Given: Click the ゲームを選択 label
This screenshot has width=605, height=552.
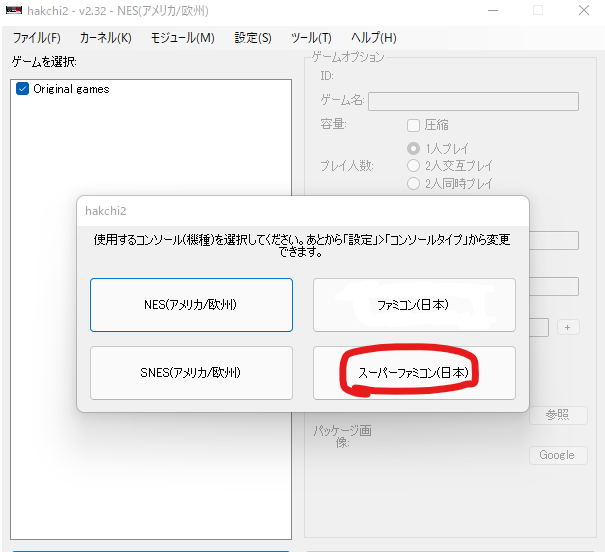Looking at the screenshot, I should point(44,62).
